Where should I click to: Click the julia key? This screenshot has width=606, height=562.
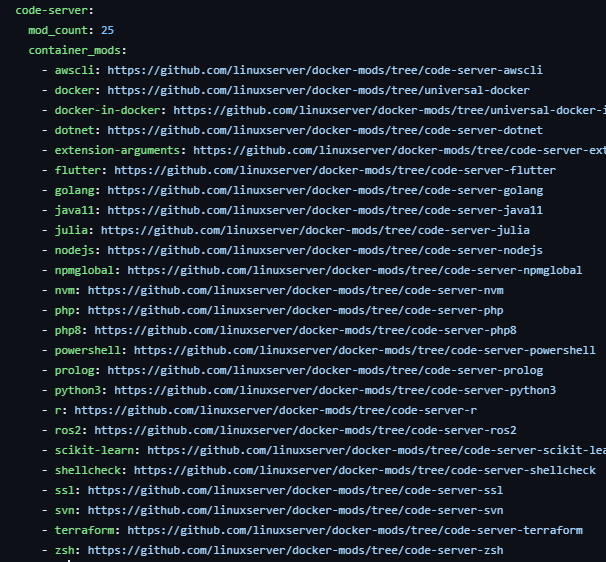coord(71,230)
